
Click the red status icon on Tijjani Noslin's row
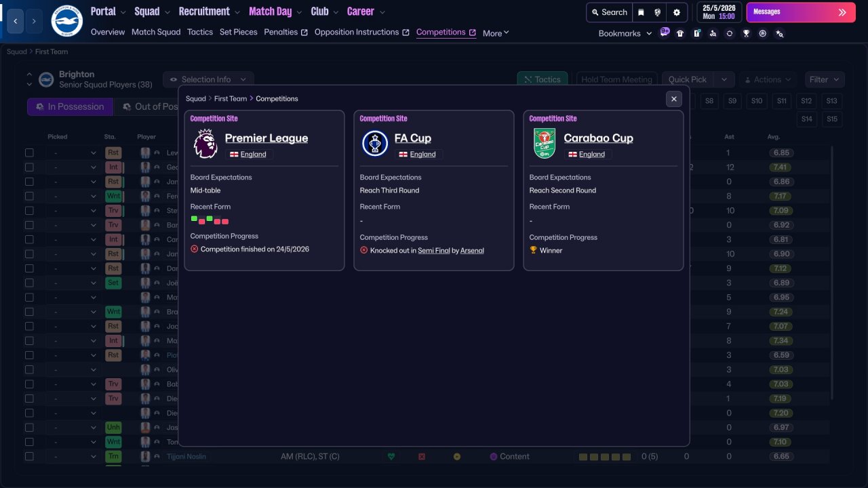422,457
